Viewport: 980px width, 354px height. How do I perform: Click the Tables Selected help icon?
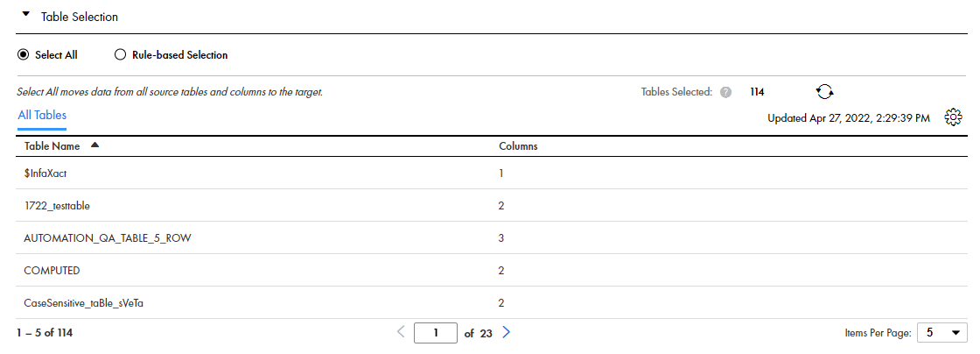(x=725, y=92)
